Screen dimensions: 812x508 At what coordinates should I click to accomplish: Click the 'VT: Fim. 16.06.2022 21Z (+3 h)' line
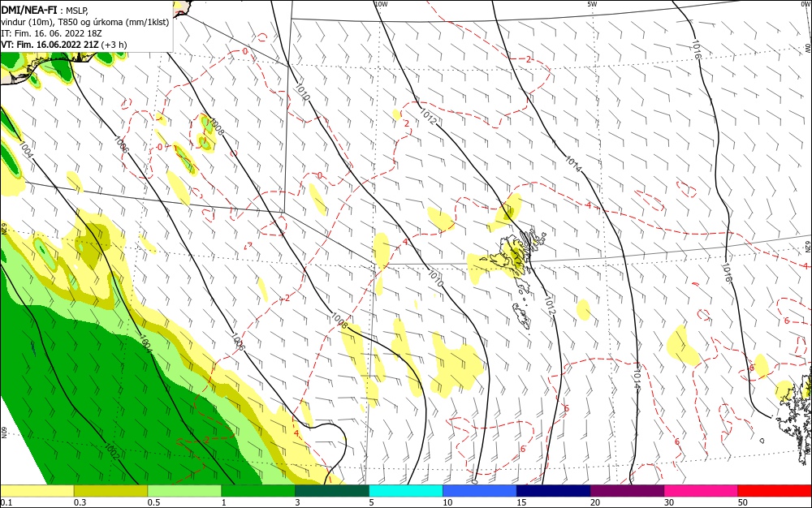click(63, 45)
